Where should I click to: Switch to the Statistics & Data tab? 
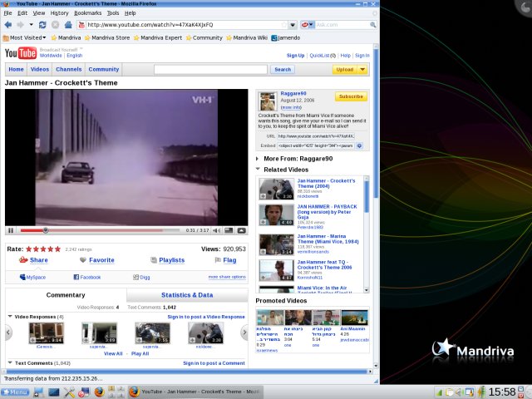pos(187,295)
